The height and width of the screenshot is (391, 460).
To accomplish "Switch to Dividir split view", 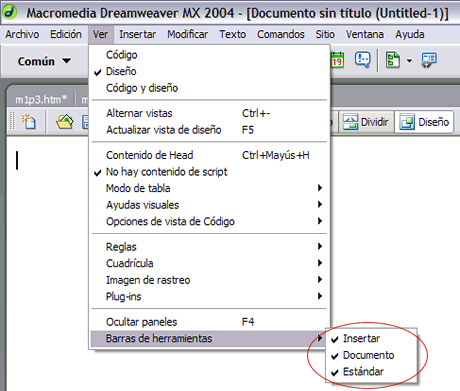I will (366, 122).
